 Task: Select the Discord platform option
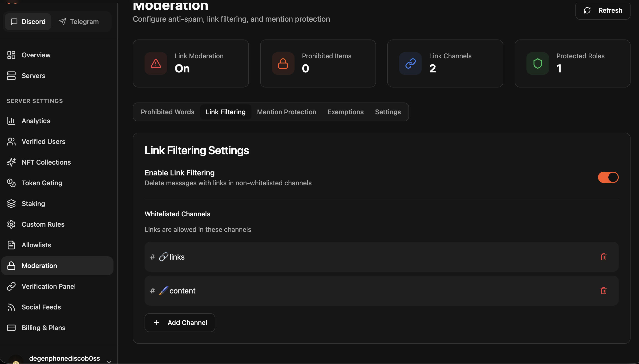point(28,21)
